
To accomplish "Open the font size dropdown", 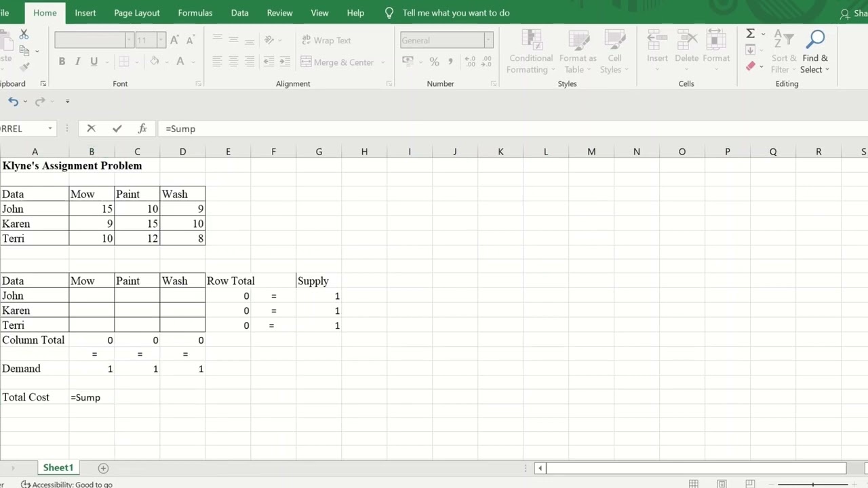I will (x=161, y=41).
